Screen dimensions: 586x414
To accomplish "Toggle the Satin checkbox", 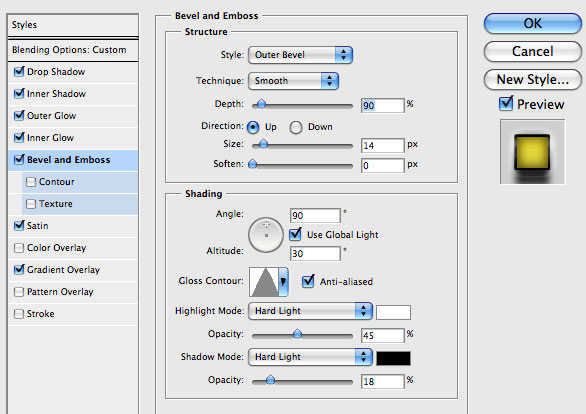I will pyautogui.click(x=19, y=226).
